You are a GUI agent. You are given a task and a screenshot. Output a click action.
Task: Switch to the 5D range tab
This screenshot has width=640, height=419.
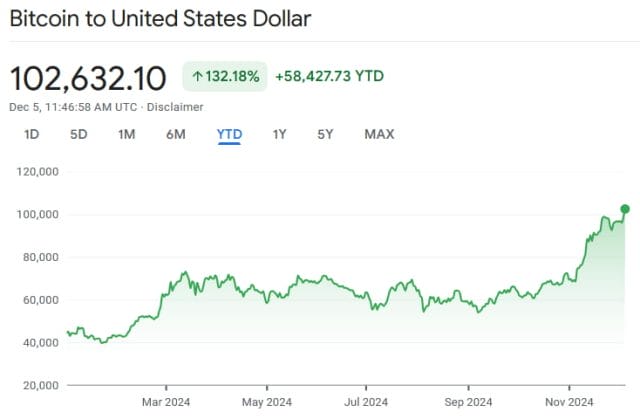[x=79, y=134]
